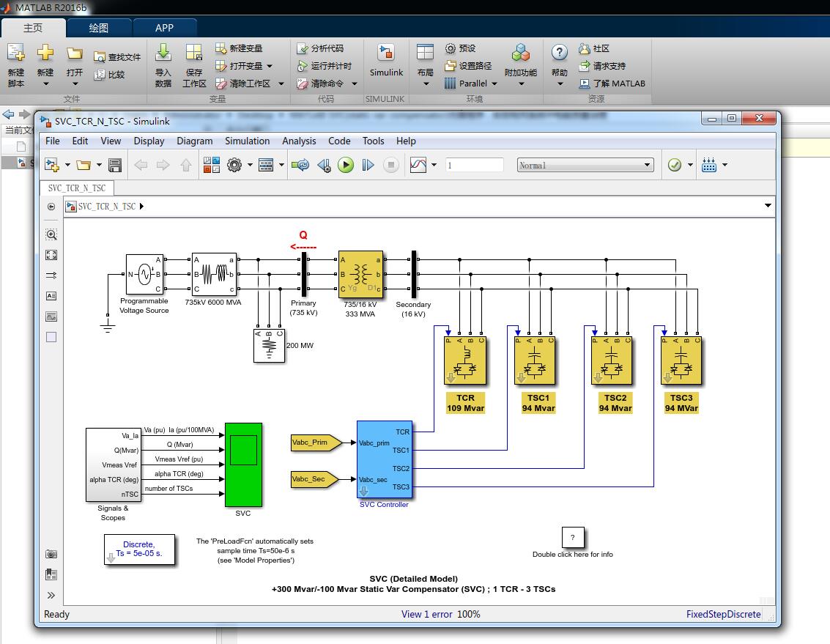Select the TCR 109 Mvar block
This screenshot has height=644, width=830.
(x=465, y=360)
